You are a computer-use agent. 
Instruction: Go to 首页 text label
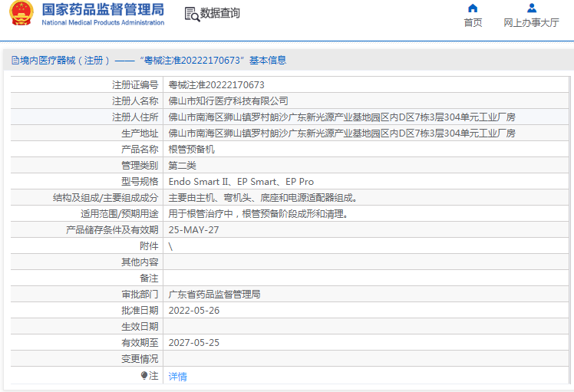[x=473, y=23]
